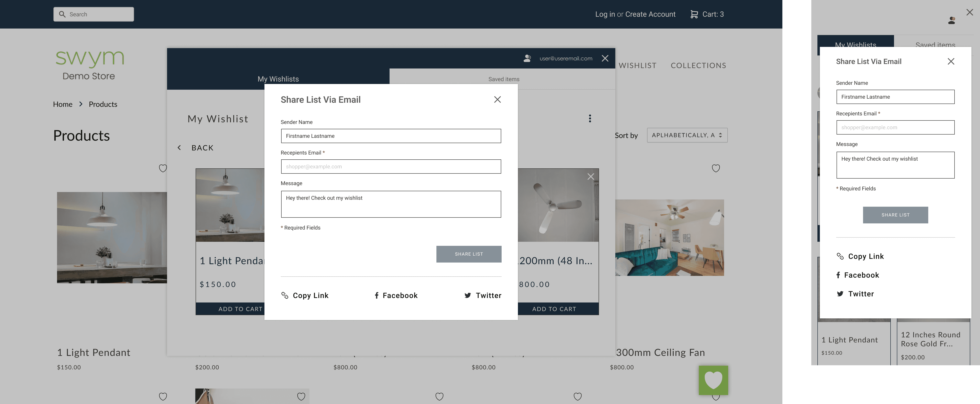Click Twitter text in desktop dialog
This screenshot has height=404, width=980.
[x=489, y=296]
